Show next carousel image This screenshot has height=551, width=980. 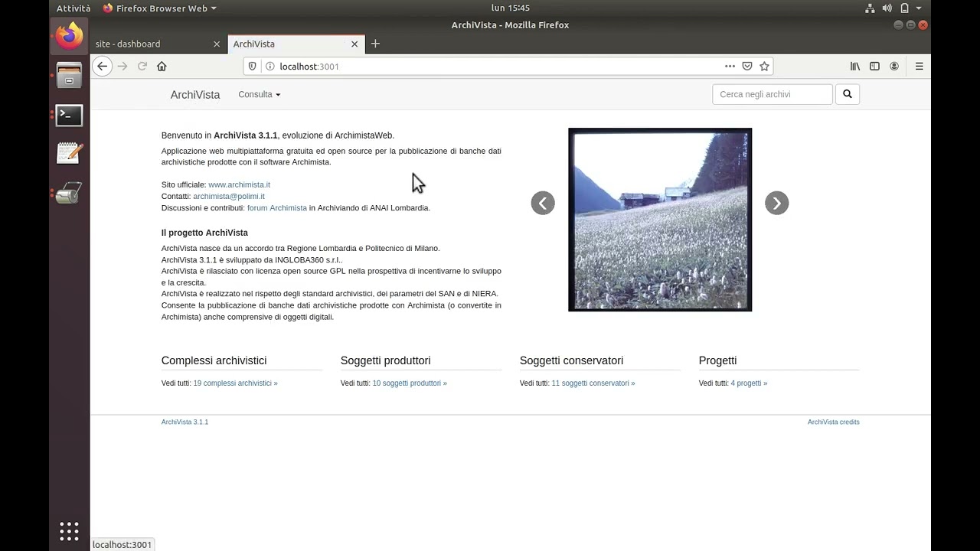tap(776, 203)
